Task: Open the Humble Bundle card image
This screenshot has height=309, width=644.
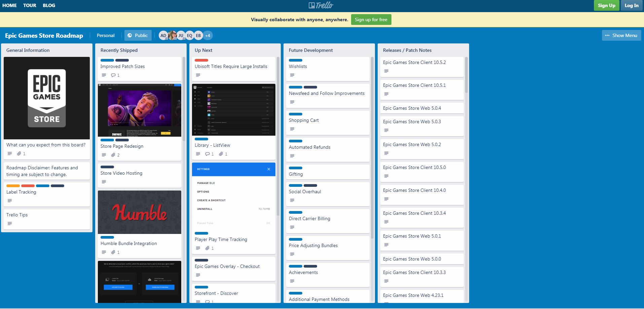Action: click(x=140, y=212)
